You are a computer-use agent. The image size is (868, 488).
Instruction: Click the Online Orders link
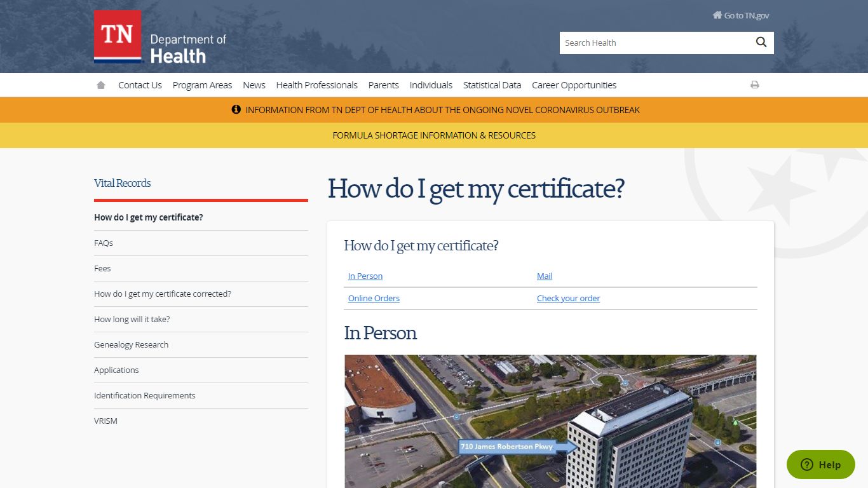[374, 298]
